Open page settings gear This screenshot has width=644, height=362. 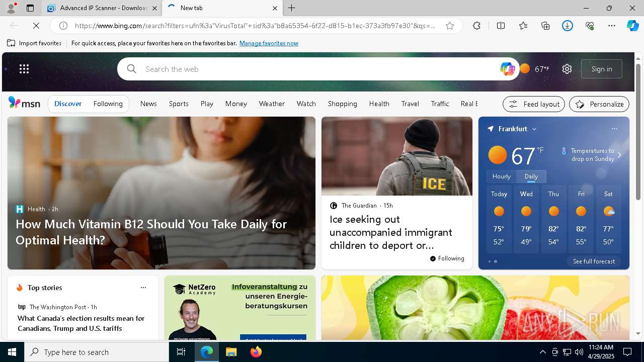coord(567,69)
